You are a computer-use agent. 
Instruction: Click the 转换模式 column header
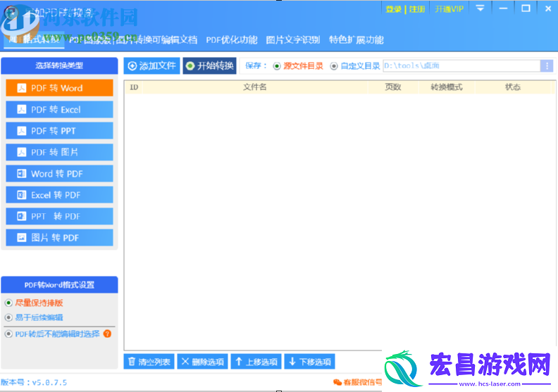pos(447,87)
